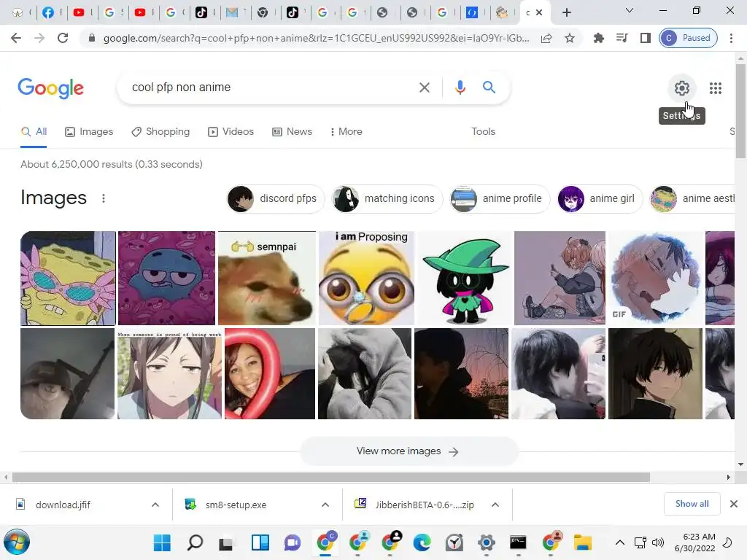747x560 pixels.
Task: Expand sm8-setup.exe options arrow
Action: pos(325,505)
